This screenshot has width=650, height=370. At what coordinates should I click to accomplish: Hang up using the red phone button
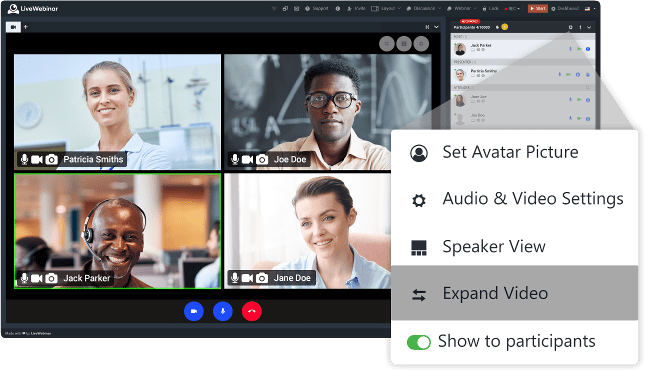pyautogui.click(x=252, y=311)
